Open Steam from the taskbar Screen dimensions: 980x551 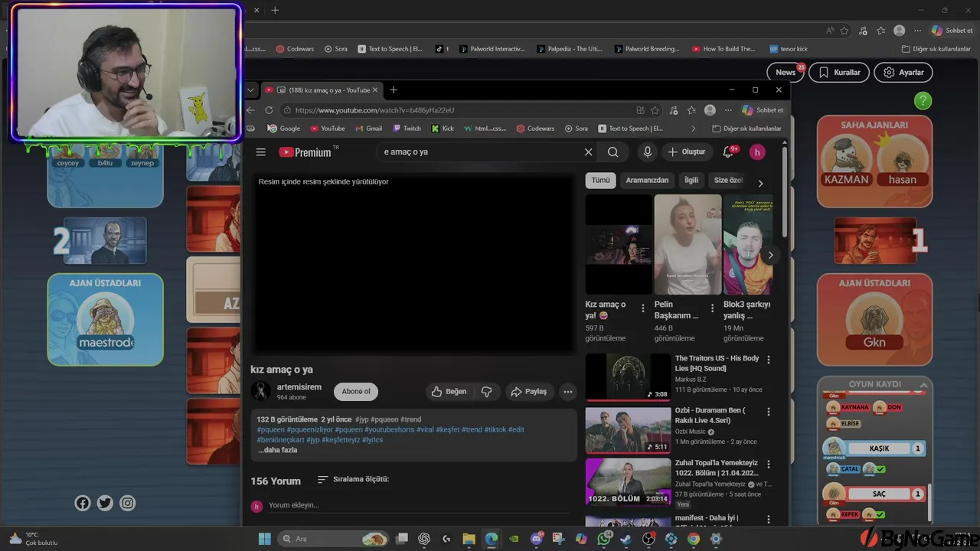coord(626,539)
